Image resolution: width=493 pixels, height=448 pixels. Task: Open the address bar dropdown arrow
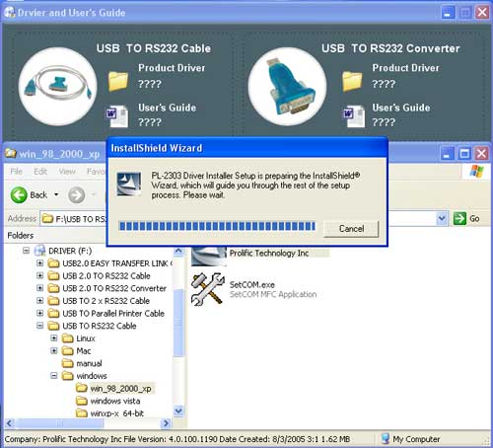[x=442, y=218]
